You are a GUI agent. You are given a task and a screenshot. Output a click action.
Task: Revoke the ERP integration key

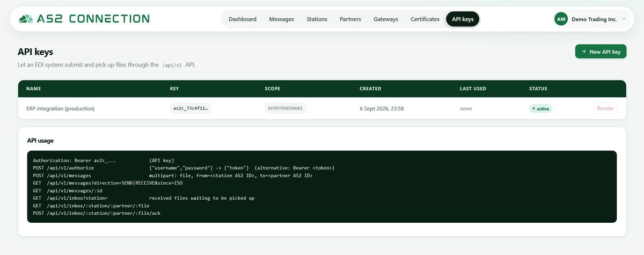point(605,108)
